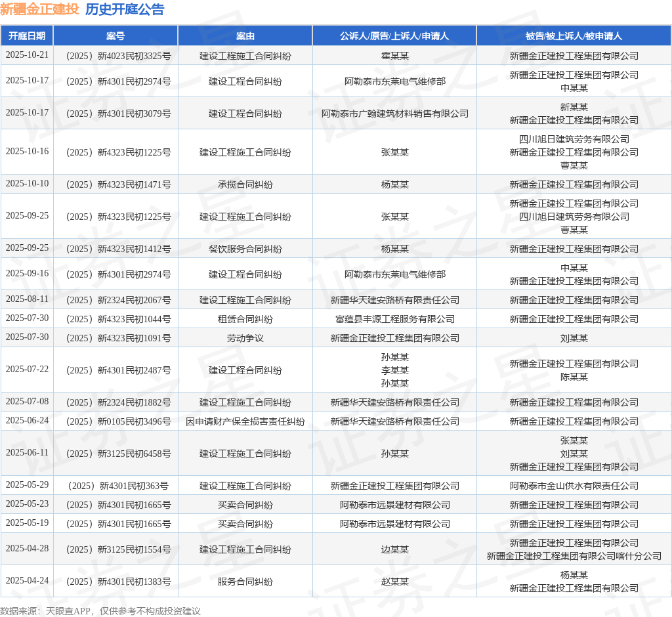The width and height of the screenshot is (672, 617).
Task: Select date cell 2025-07-22
Action: [27, 370]
